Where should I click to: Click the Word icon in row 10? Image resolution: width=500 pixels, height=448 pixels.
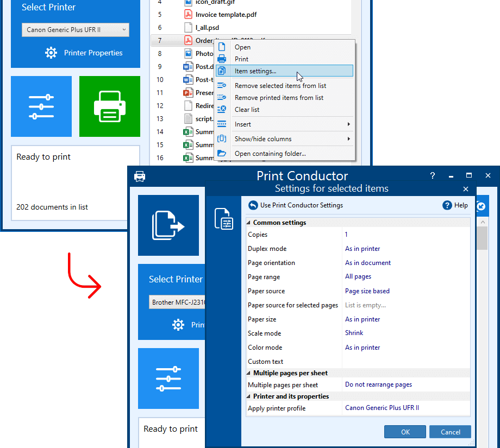coord(188,80)
